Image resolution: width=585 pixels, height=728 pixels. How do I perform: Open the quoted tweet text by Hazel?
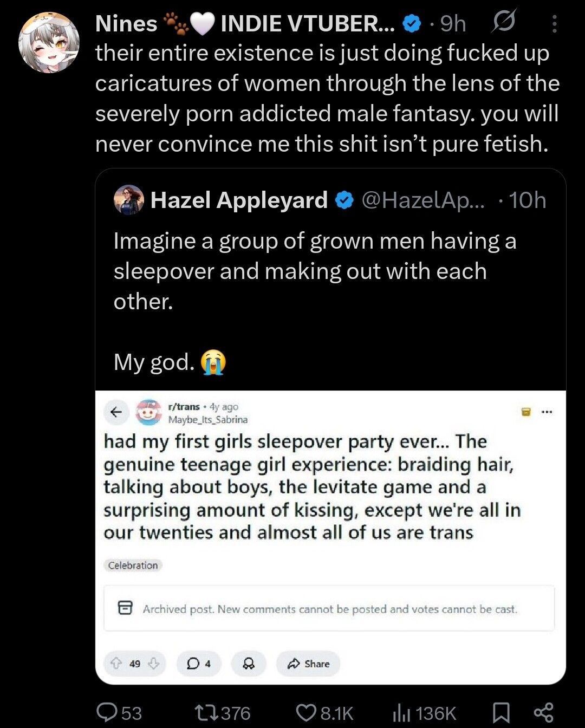314,271
